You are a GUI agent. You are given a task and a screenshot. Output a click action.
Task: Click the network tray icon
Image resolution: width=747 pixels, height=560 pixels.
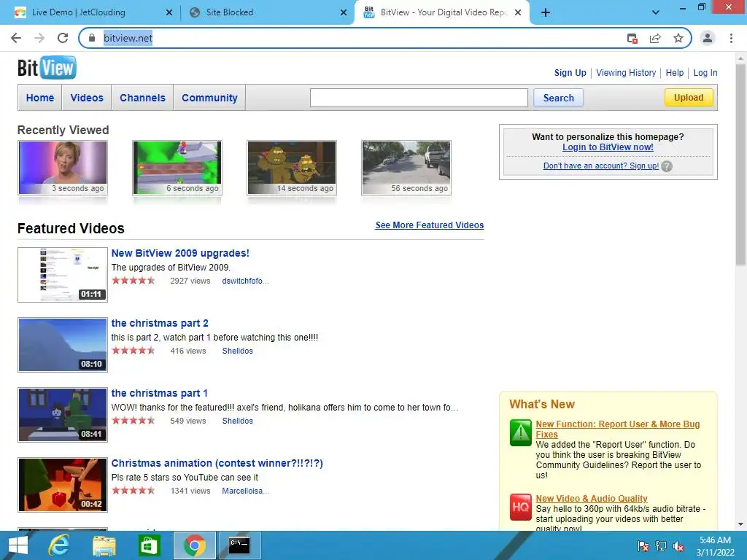(x=661, y=546)
